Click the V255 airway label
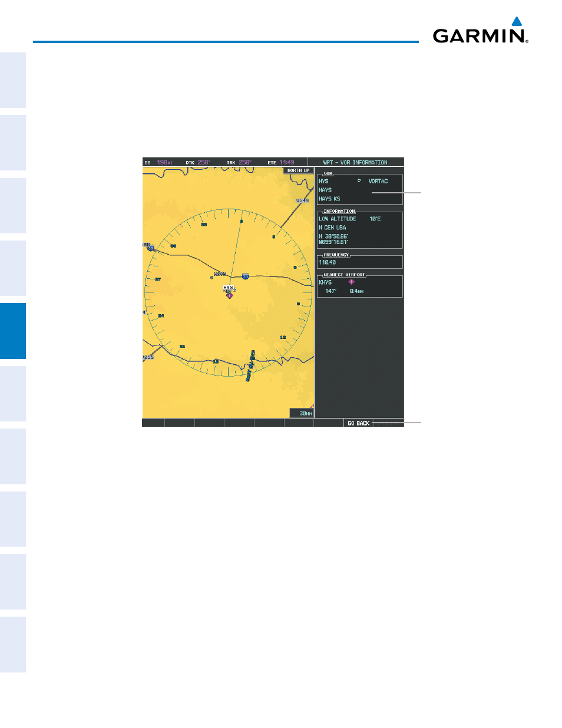The width and height of the screenshot is (562, 728). (148, 358)
